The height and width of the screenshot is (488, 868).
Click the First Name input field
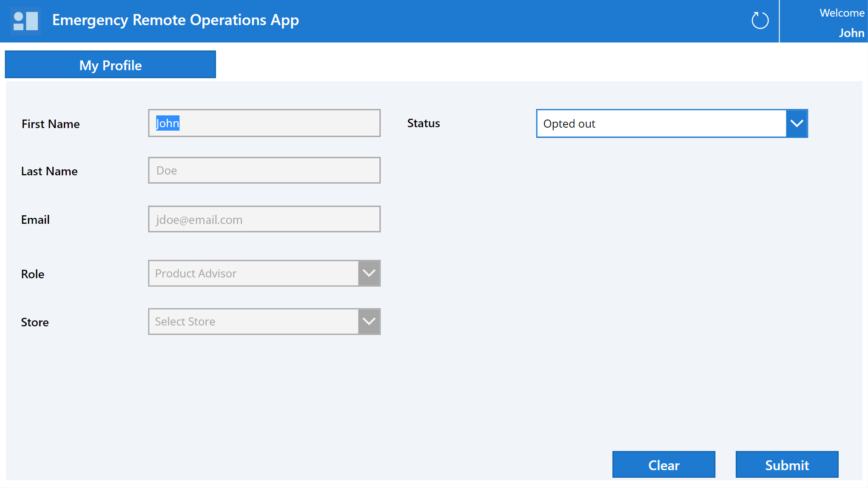click(x=264, y=123)
